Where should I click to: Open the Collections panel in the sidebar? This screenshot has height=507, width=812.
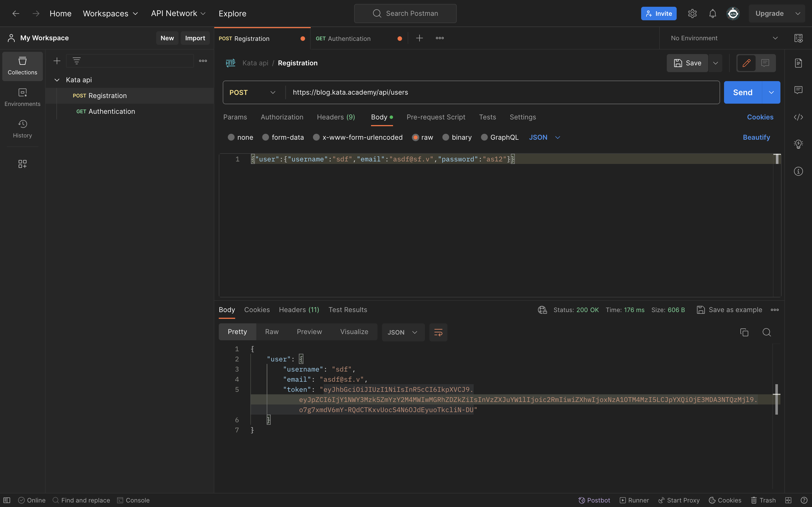tap(22, 66)
